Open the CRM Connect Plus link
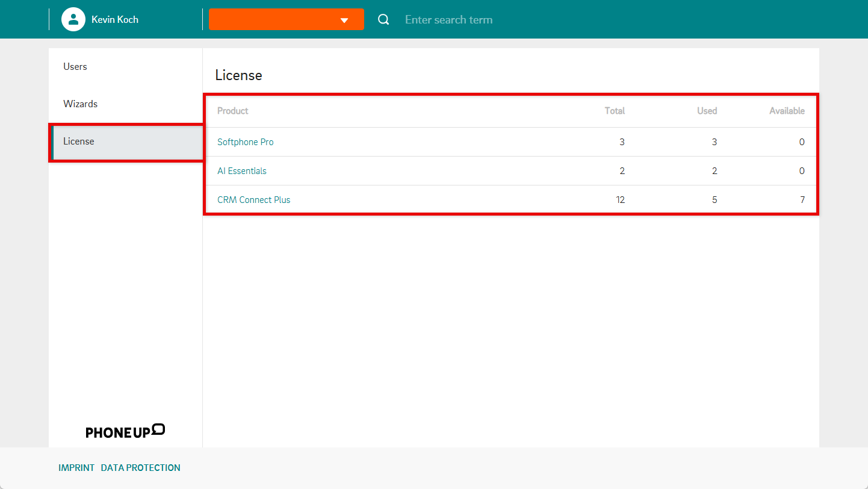Viewport: 868px width, 489px height. click(253, 200)
